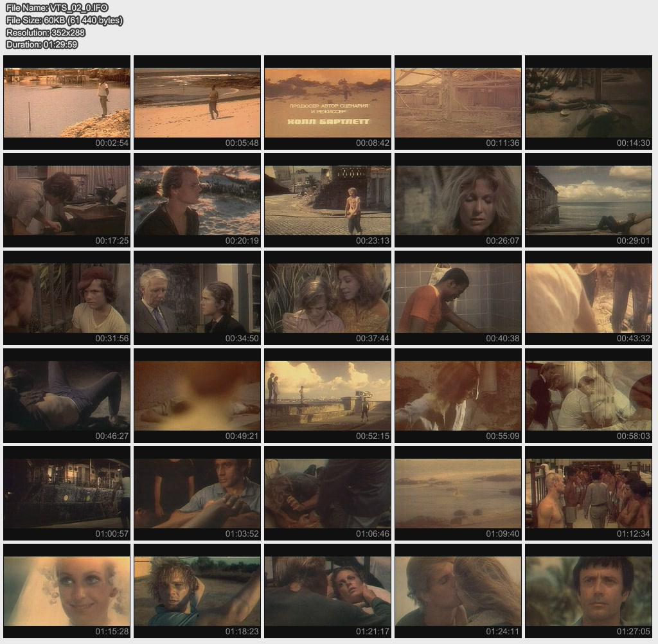Select the thumbnail timestamped 00:46:27
This screenshot has height=644, width=658.
pos(67,396)
